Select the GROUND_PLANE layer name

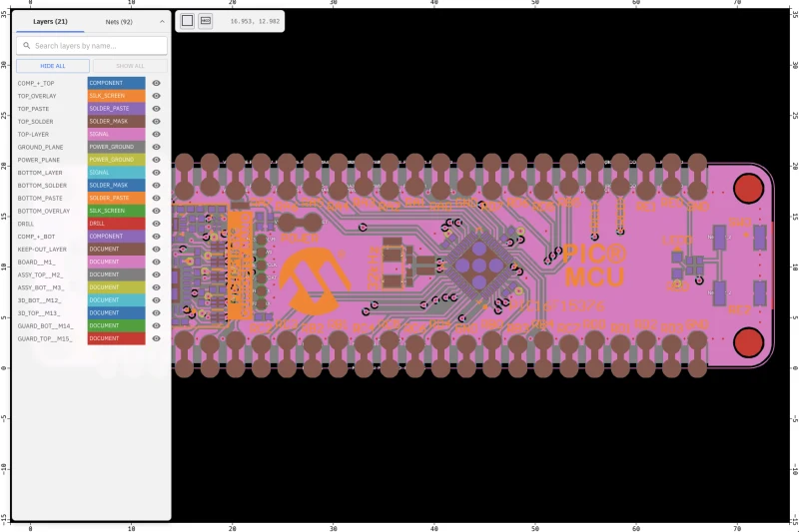pyautogui.click(x=40, y=147)
